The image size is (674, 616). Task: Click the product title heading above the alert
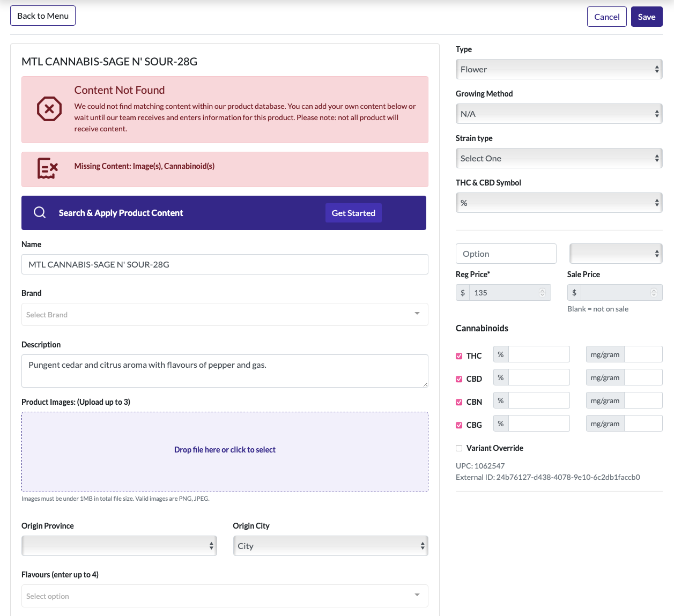109,62
